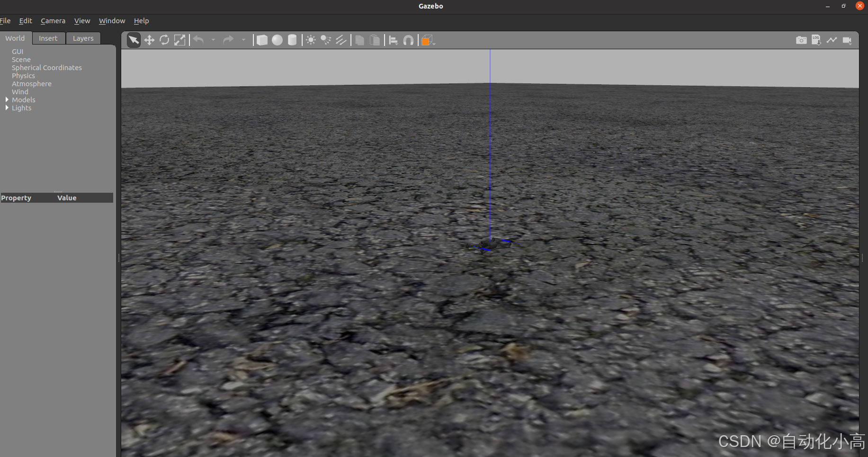Image resolution: width=868 pixels, height=457 pixels.
Task: Click the Value column header
Action: (x=67, y=198)
